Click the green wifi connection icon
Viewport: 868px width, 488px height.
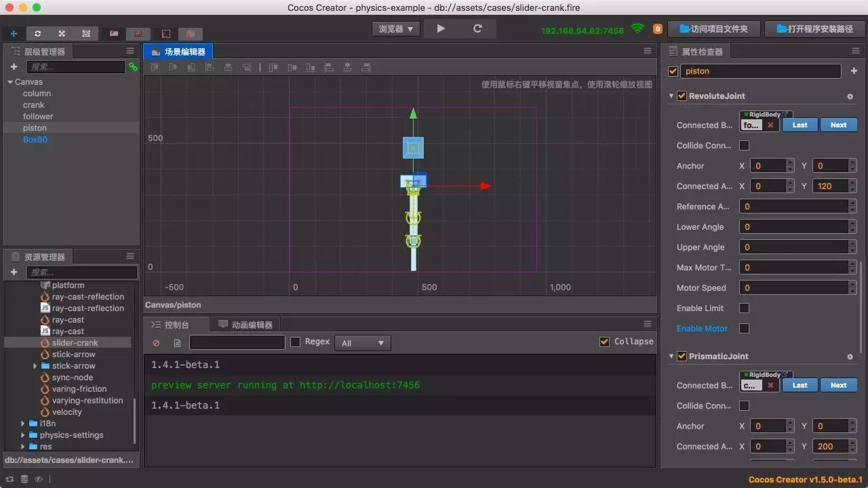(x=637, y=28)
